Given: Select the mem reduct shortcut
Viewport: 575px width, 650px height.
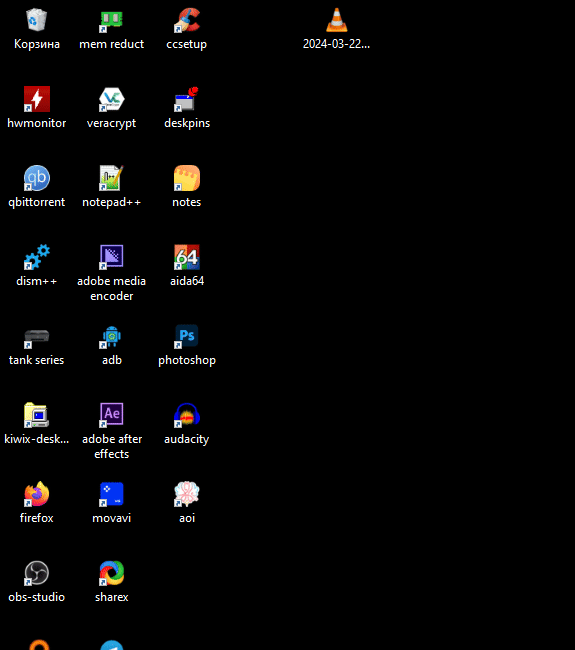Looking at the screenshot, I should point(112,20).
